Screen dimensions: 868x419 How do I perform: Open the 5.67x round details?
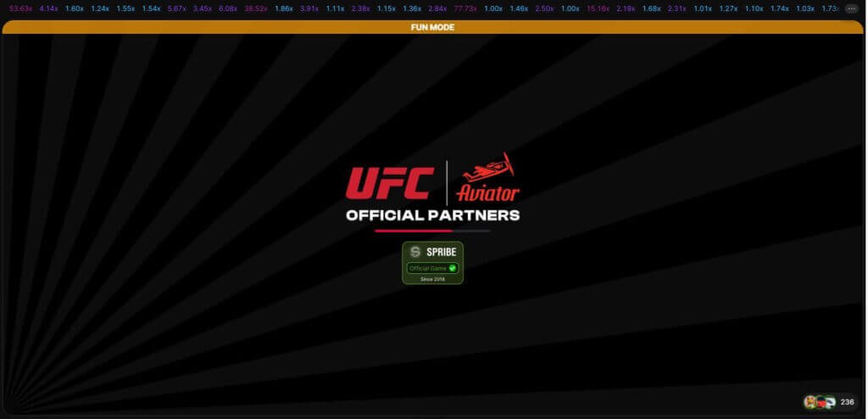pyautogui.click(x=177, y=8)
